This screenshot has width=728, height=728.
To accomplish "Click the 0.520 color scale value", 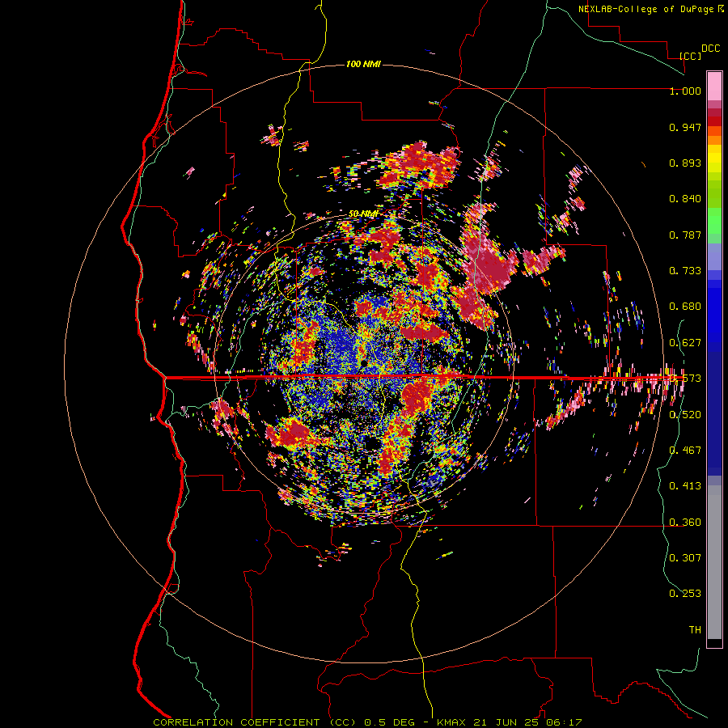I will (685, 415).
